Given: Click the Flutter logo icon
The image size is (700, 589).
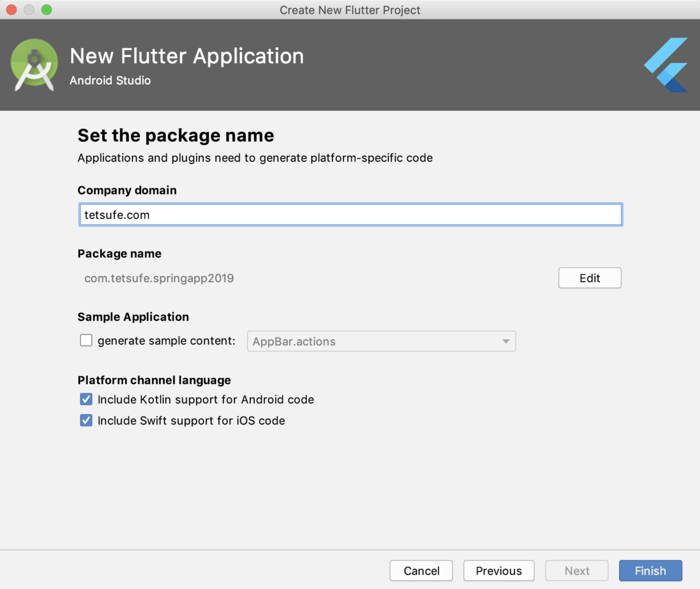Looking at the screenshot, I should tap(666, 65).
